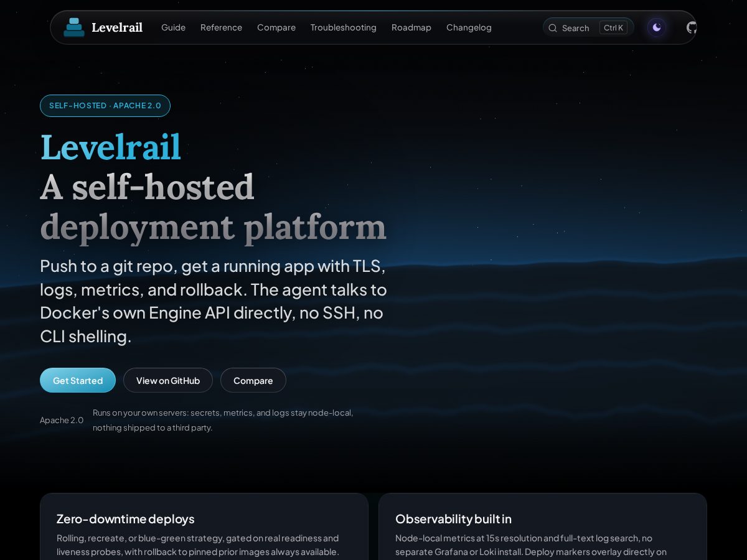Open the GitHub icon in the navbar

691,27
